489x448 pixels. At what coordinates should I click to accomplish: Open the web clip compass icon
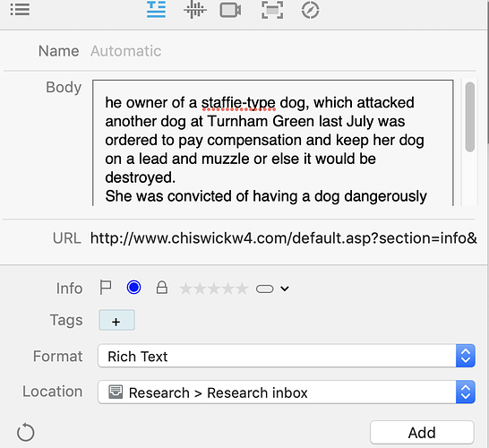[310, 10]
